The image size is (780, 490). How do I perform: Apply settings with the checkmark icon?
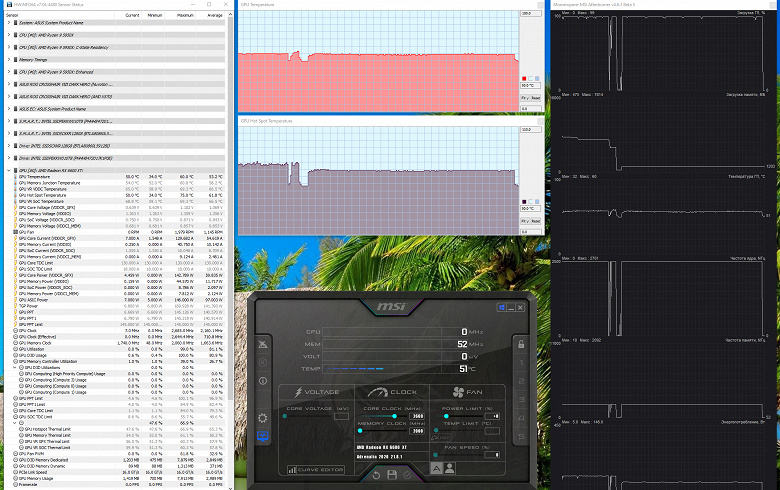pos(407,475)
